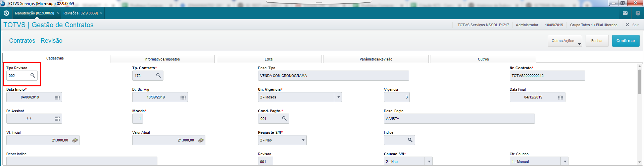Expand the Caucao S/N dropdown
This screenshot has width=644, height=166.
point(429,162)
